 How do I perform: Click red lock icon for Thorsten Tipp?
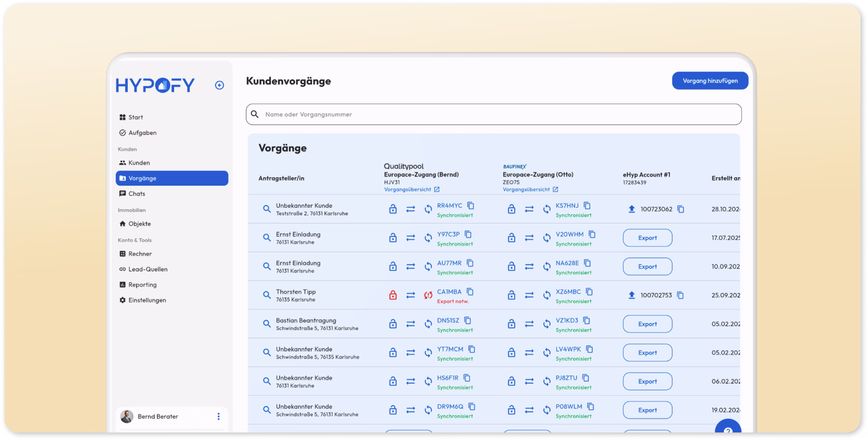click(392, 295)
